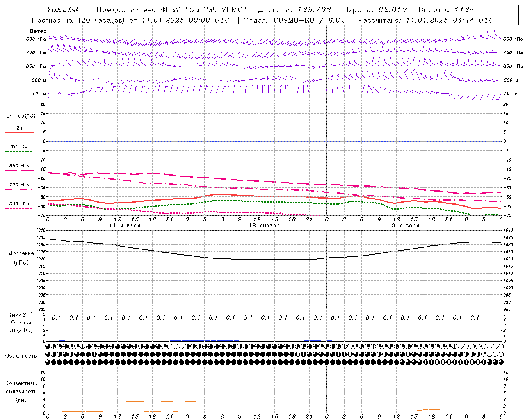Click the 'Модель COSMO-RU / 6.6км' label
The width and height of the screenshot is (525, 420).
point(295,20)
